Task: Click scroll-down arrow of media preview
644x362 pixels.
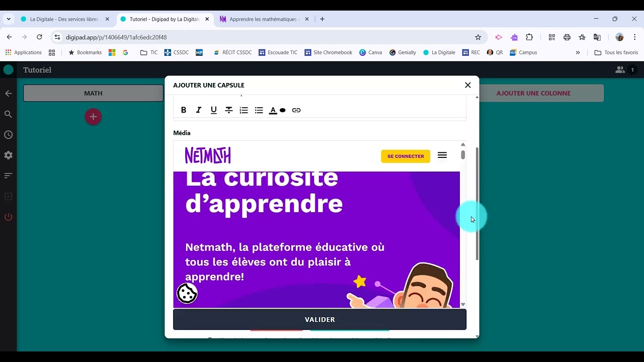Action: (x=463, y=304)
